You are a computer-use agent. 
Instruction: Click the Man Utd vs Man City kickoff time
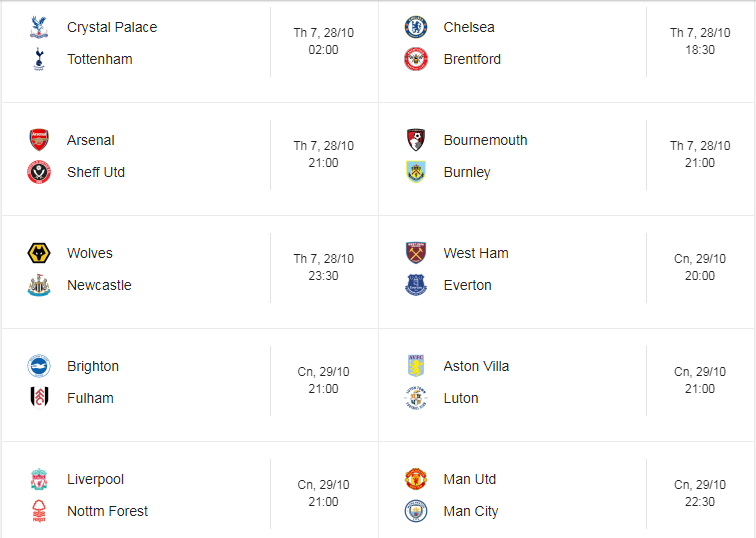coord(700,493)
